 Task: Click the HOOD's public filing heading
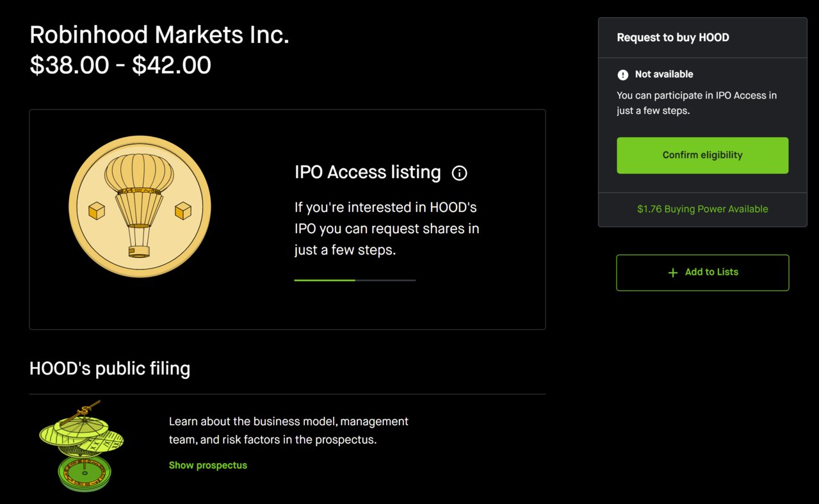coord(109,368)
